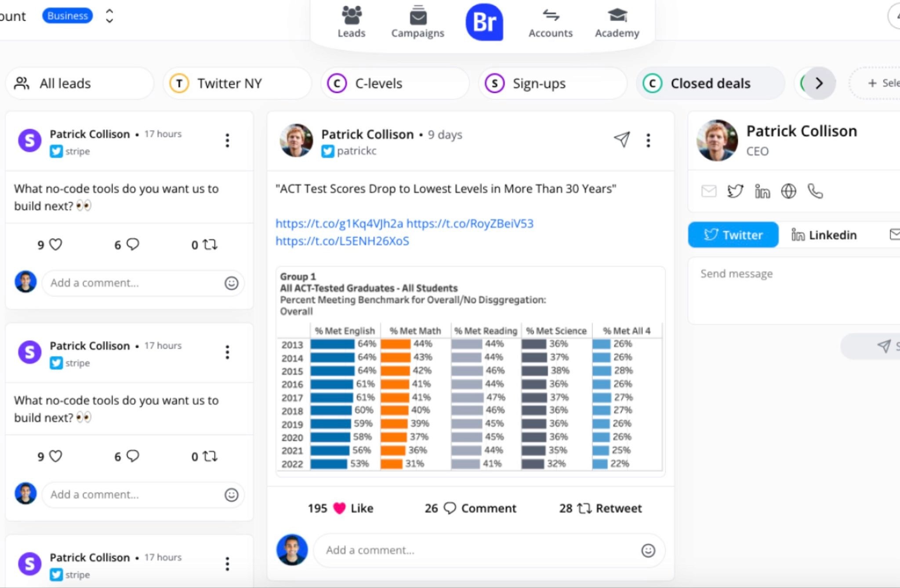Click the email envelope contact icon
The image size is (900, 588).
[x=708, y=191]
